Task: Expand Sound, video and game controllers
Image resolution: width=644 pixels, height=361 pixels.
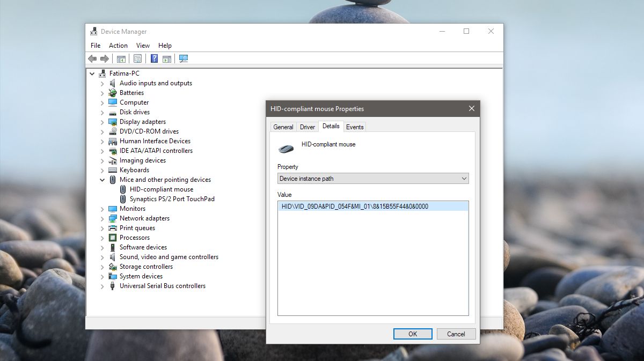Action: pyautogui.click(x=103, y=257)
